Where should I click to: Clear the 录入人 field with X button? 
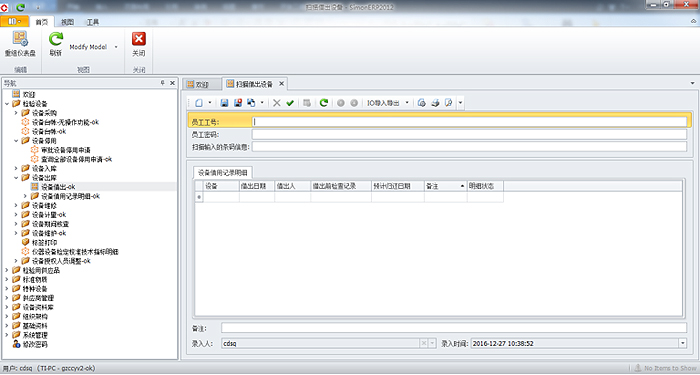tap(424, 343)
